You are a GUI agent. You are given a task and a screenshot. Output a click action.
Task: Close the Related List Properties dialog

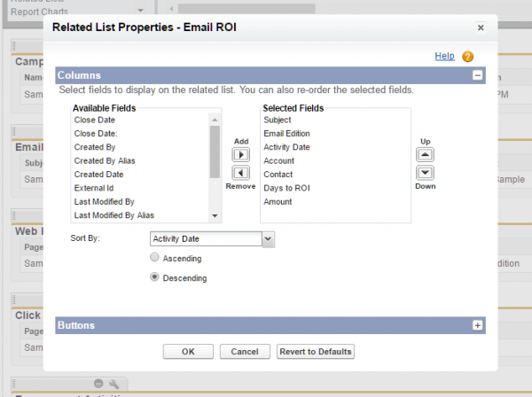(481, 27)
